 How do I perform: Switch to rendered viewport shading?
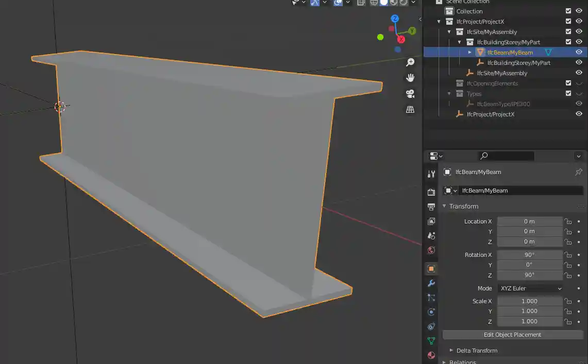pyautogui.click(x=404, y=3)
